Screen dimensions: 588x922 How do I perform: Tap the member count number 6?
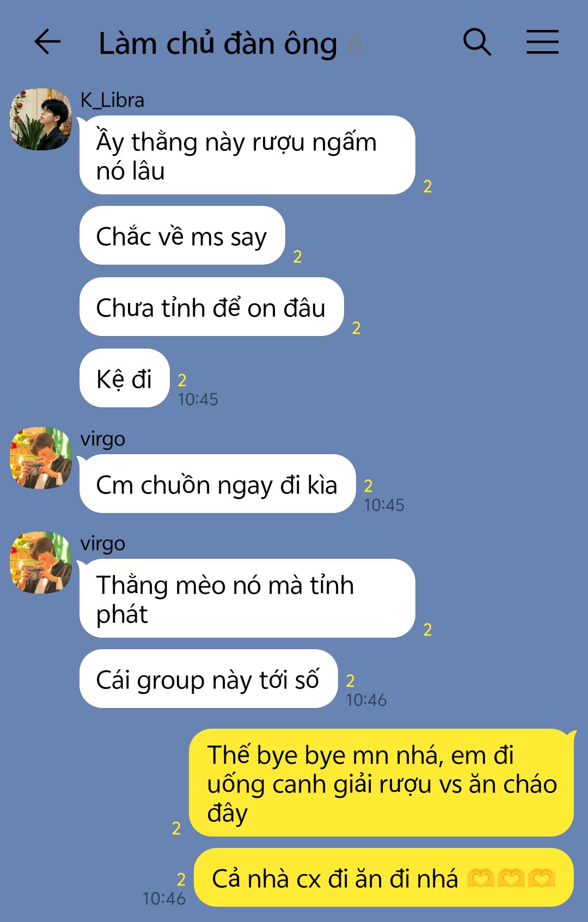pyautogui.click(x=355, y=44)
